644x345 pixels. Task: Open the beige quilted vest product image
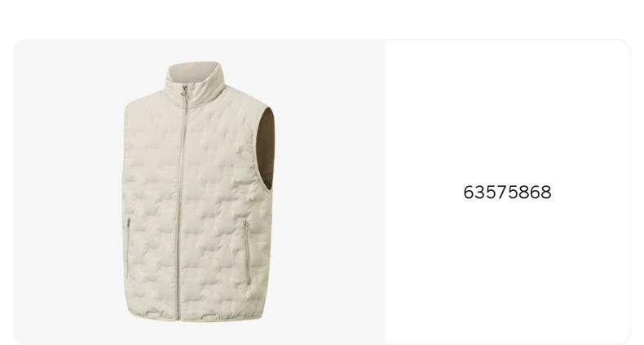pyautogui.click(x=199, y=192)
